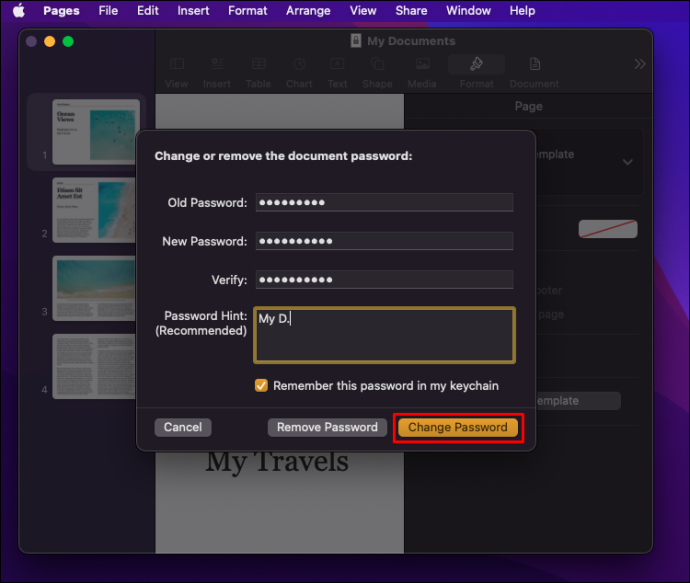Image resolution: width=690 pixels, height=583 pixels.
Task: Select the Chart toolbar icon
Action: [299, 64]
